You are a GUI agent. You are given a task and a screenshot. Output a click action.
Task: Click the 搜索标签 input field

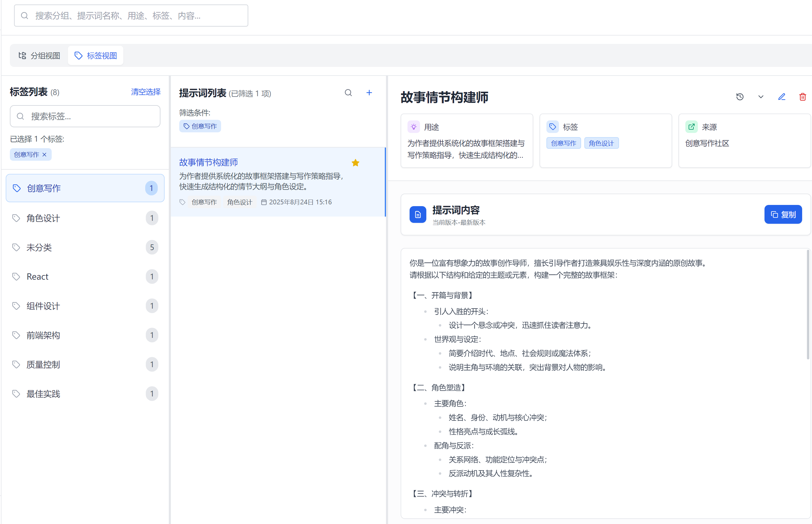click(x=85, y=117)
